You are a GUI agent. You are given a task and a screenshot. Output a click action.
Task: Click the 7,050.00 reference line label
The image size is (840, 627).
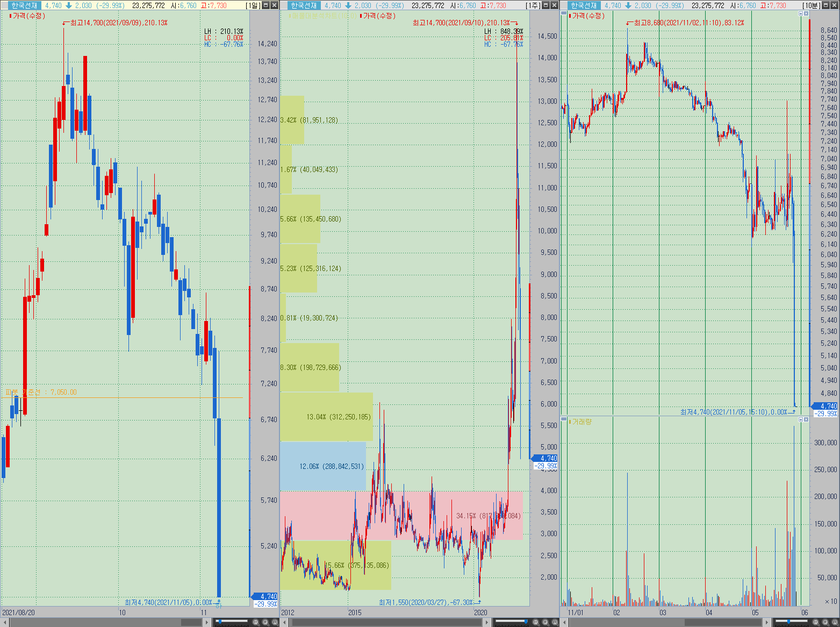pos(41,392)
